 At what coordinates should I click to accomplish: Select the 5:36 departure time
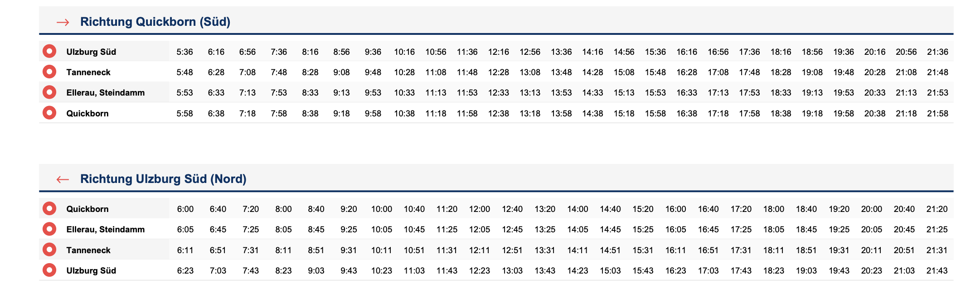(x=184, y=52)
